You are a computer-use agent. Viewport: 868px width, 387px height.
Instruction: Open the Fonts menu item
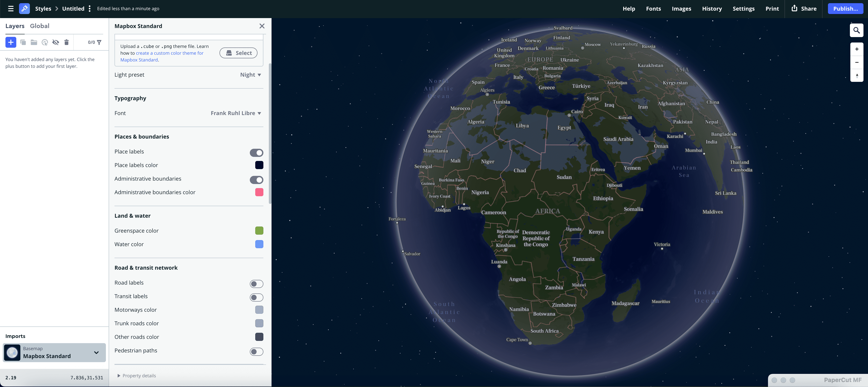coord(653,8)
